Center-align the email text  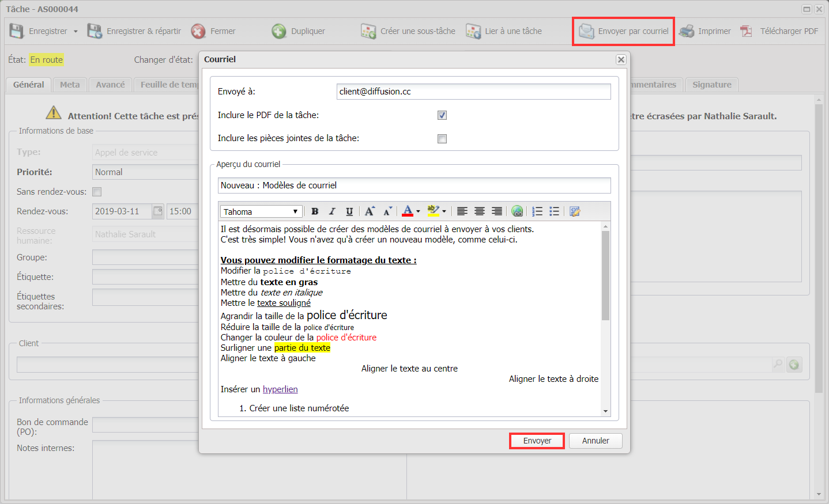[x=479, y=211]
